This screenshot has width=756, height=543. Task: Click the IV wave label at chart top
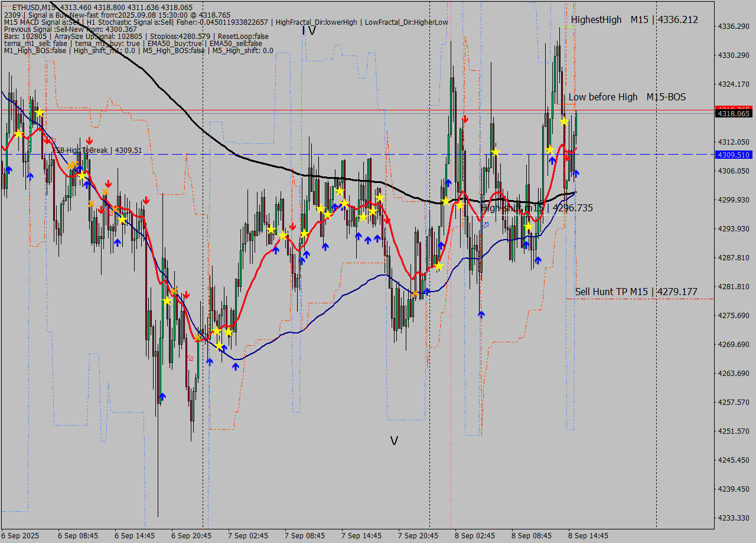pos(309,31)
